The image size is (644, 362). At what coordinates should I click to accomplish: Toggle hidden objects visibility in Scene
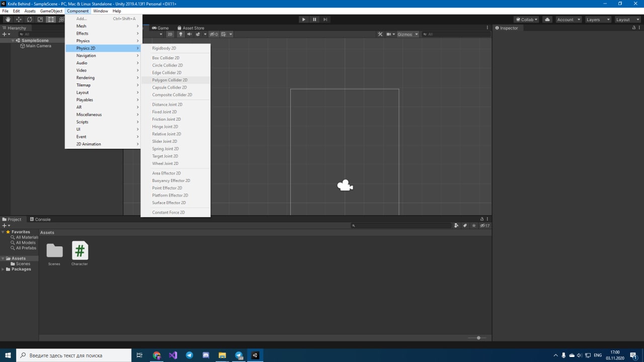pyautogui.click(x=214, y=34)
